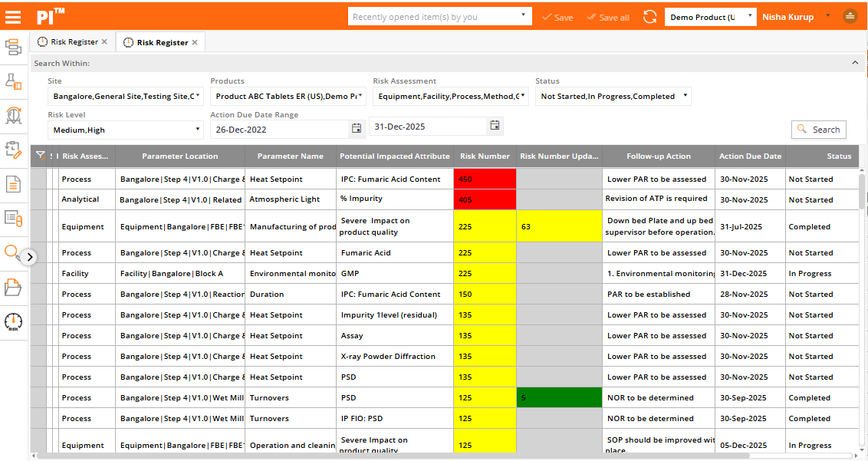Open the document sidebar icon

point(13,184)
